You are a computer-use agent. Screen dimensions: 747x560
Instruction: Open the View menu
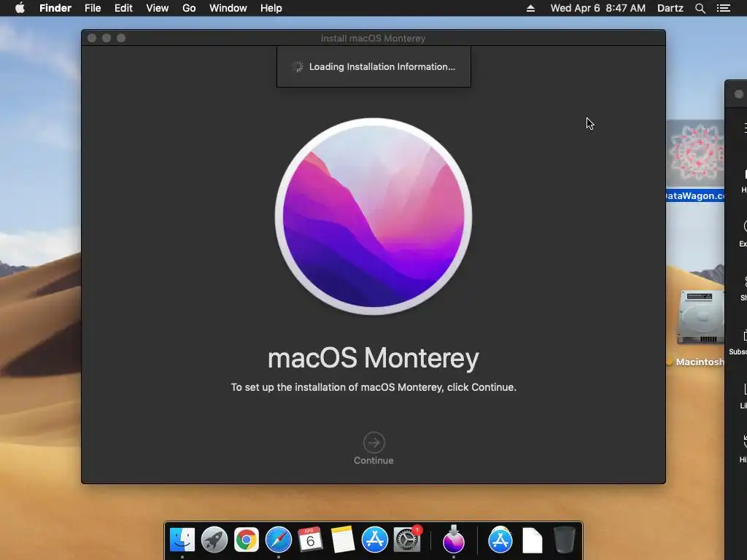tap(158, 8)
